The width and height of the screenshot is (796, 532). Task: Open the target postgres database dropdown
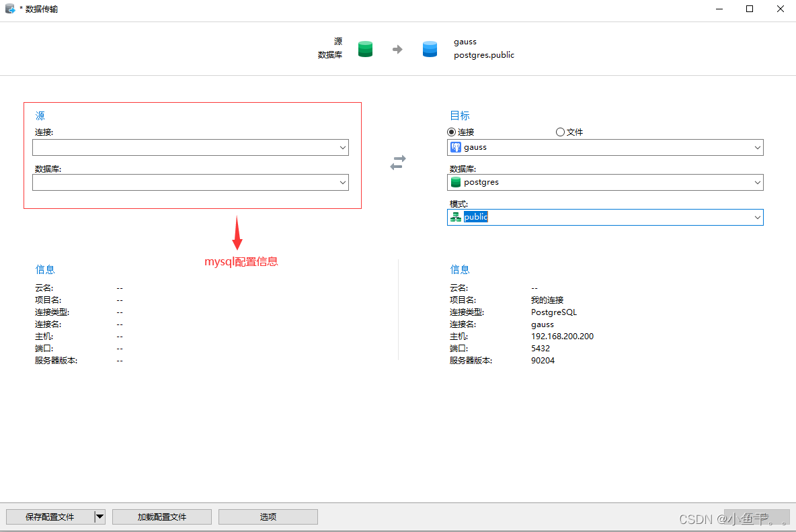pyautogui.click(x=757, y=182)
